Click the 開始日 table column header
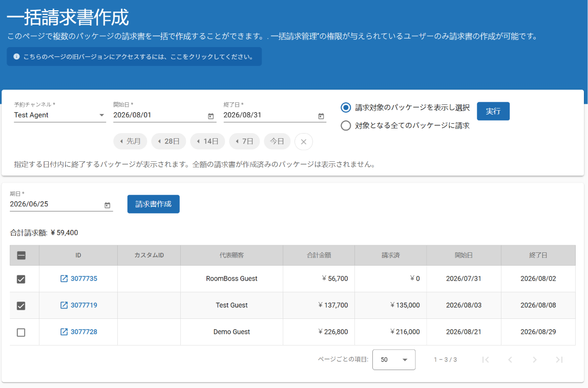Viewport: 588px width, 388px height. (464, 255)
